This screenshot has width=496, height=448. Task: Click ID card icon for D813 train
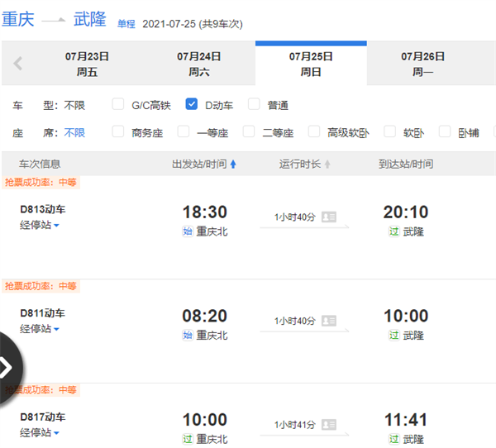click(x=329, y=217)
